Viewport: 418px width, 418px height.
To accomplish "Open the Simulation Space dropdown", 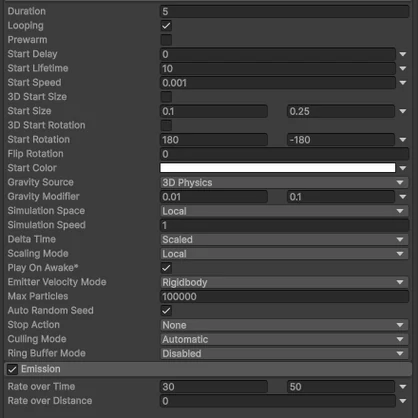I will point(284,211).
